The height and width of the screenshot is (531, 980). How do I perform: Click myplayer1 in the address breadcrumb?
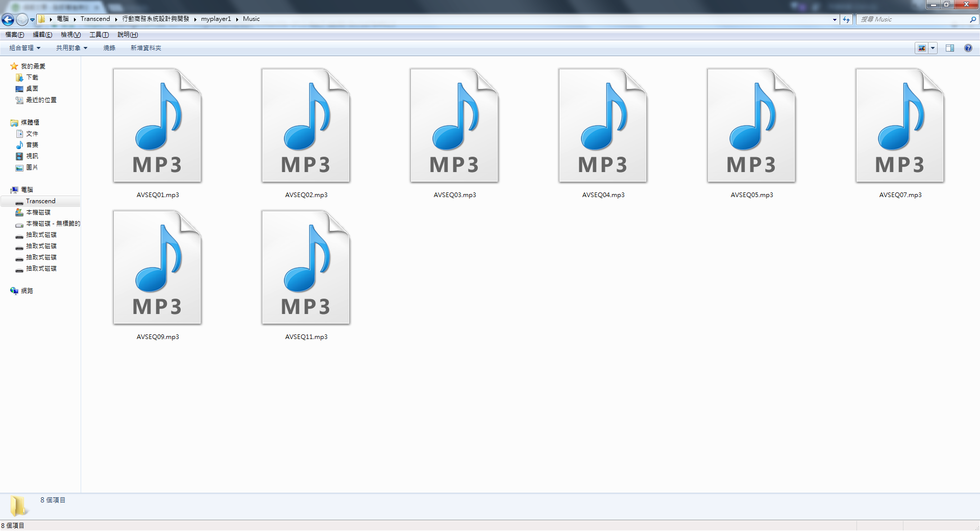click(x=215, y=19)
